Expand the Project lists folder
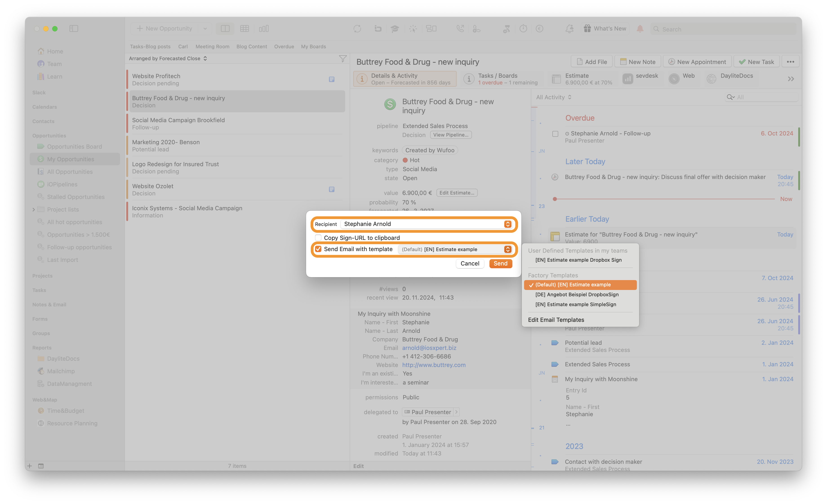This screenshot has height=504, width=827. tap(33, 210)
